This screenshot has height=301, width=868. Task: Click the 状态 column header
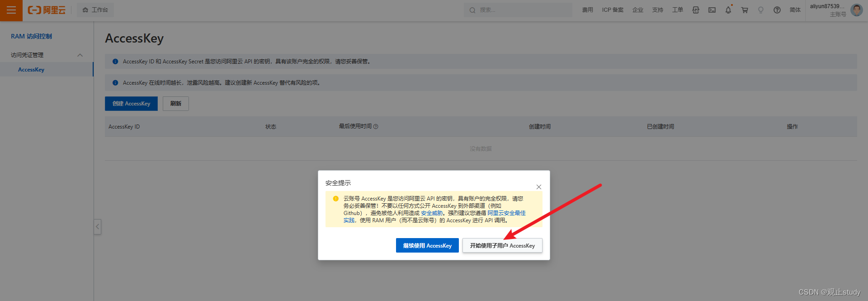tap(271, 127)
